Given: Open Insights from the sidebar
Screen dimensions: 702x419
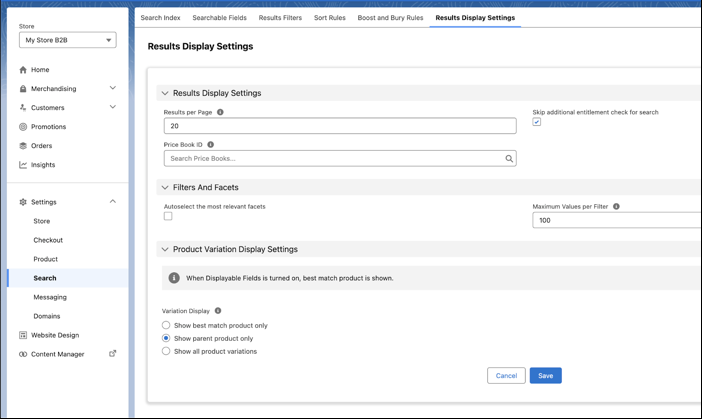Looking at the screenshot, I should click(x=43, y=165).
